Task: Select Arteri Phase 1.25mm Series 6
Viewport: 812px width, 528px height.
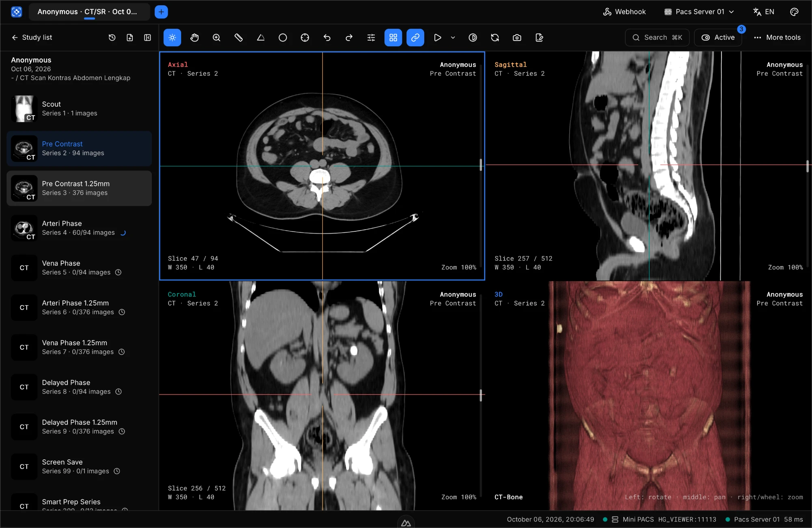Action: point(79,308)
